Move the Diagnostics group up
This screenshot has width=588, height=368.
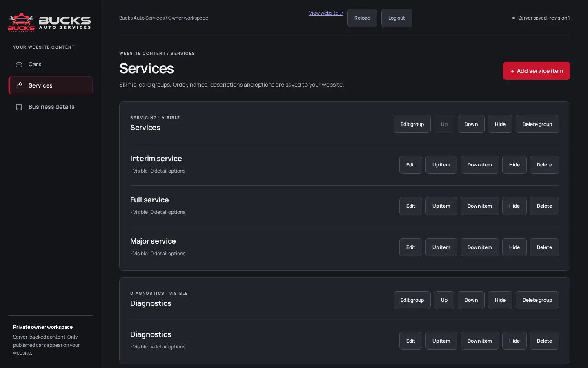[444, 300]
